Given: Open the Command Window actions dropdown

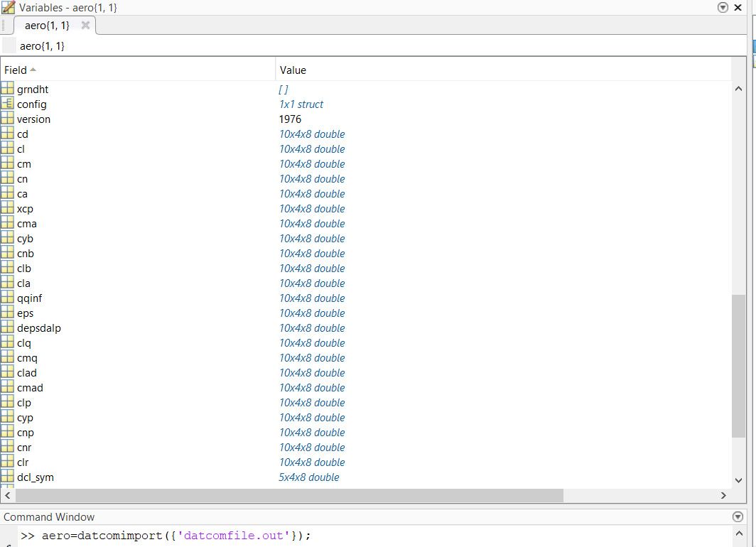Looking at the screenshot, I should 737,516.
